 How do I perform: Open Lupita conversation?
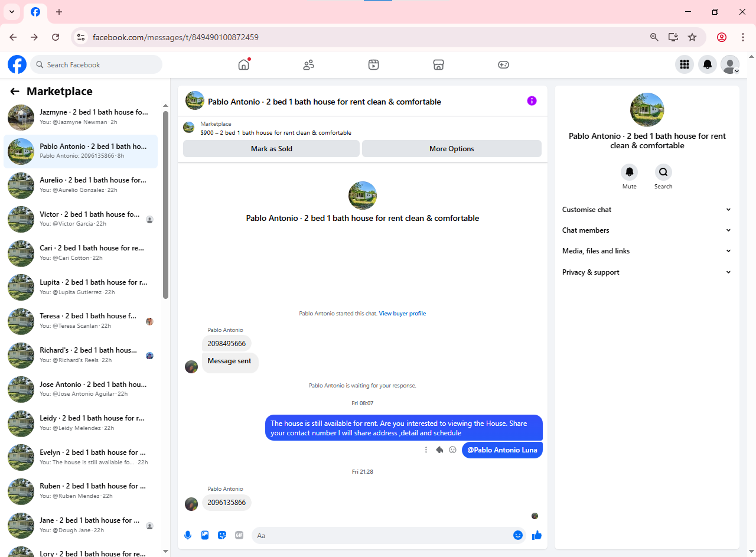(x=81, y=287)
